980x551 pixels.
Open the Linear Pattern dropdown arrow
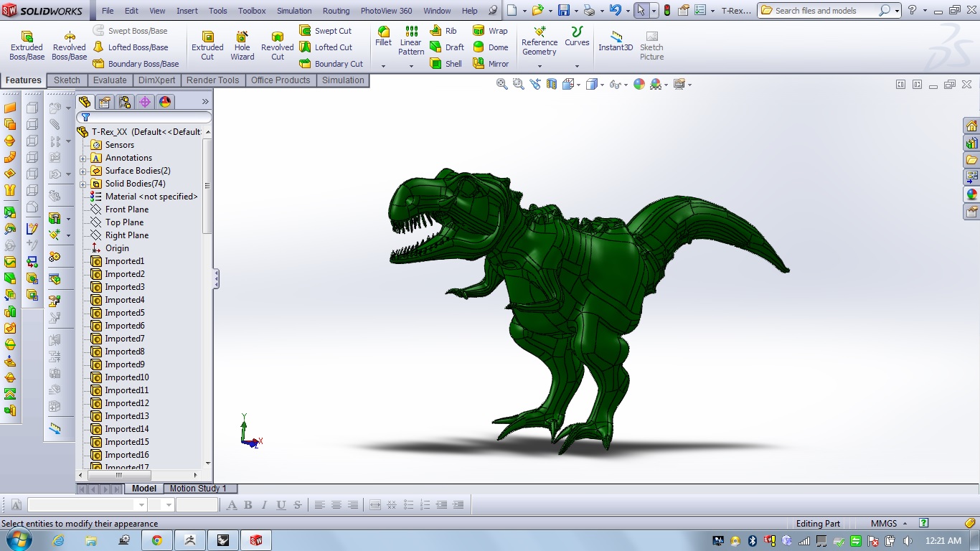pyautogui.click(x=411, y=66)
